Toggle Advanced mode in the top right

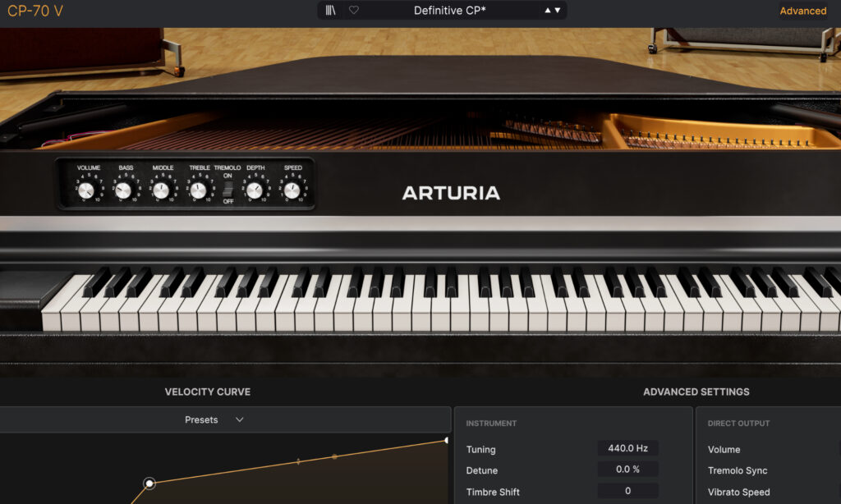tap(802, 10)
